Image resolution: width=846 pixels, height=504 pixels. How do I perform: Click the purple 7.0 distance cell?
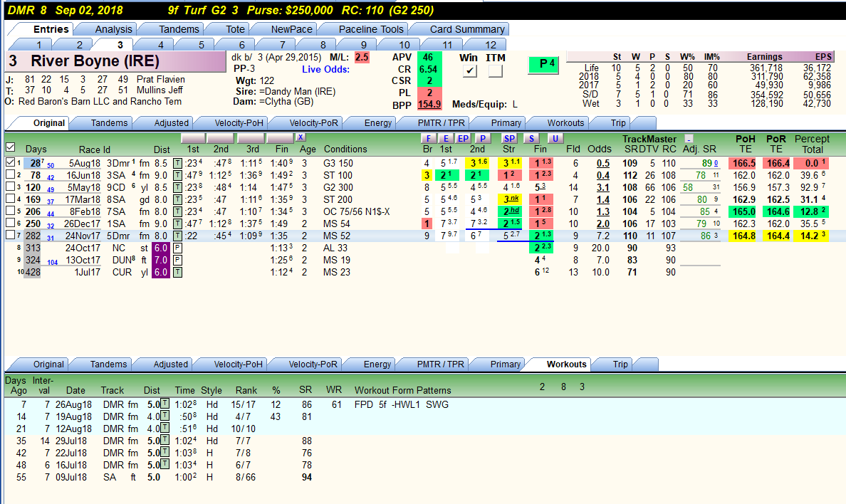pyautogui.click(x=161, y=260)
